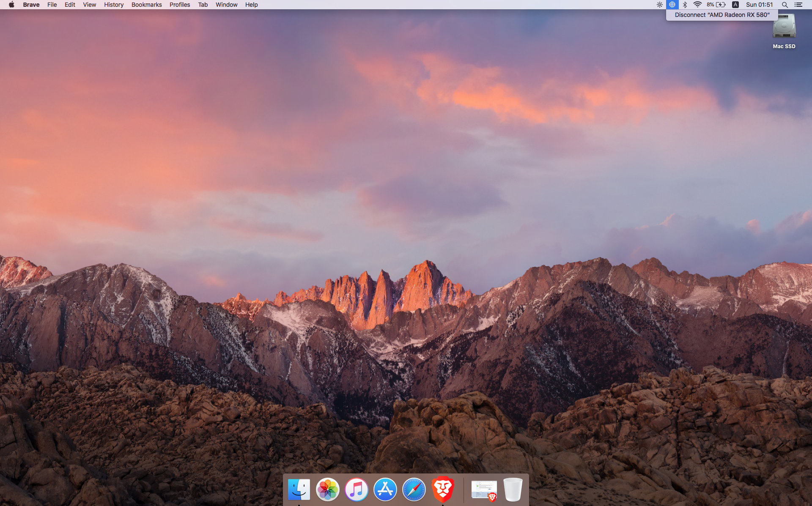Open the Bookmarks menu

(x=146, y=5)
